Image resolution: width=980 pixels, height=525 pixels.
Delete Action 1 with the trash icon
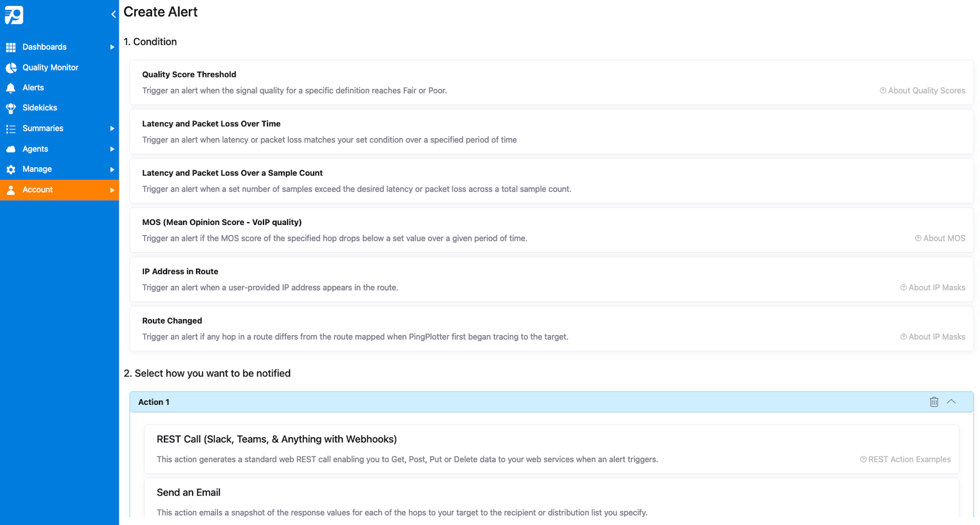(x=934, y=402)
